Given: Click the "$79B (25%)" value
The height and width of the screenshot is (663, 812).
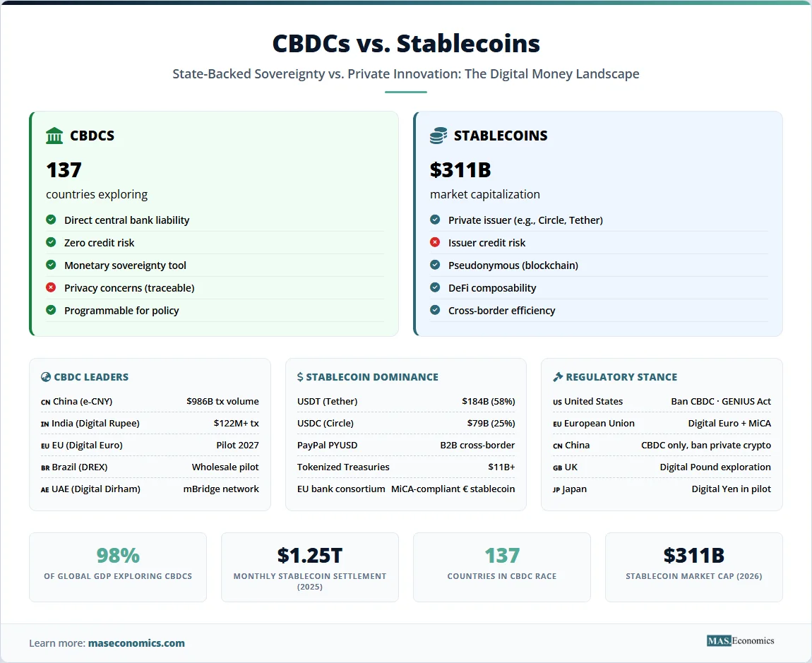Looking at the screenshot, I should point(491,423).
